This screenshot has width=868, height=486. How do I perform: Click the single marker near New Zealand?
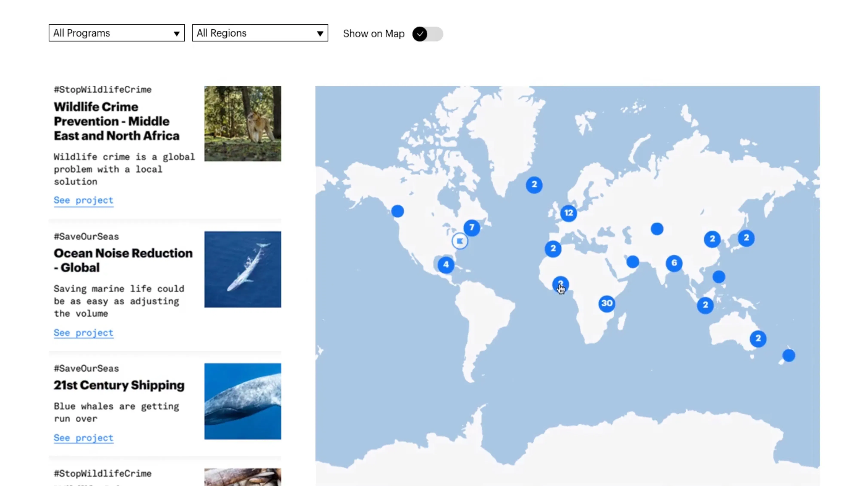tap(789, 356)
